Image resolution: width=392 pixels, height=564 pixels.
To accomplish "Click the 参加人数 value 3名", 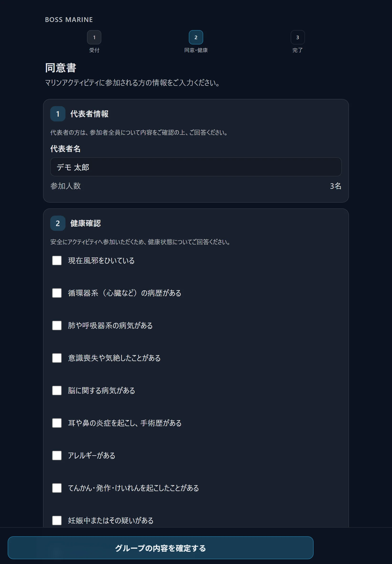I will click(336, 186).
